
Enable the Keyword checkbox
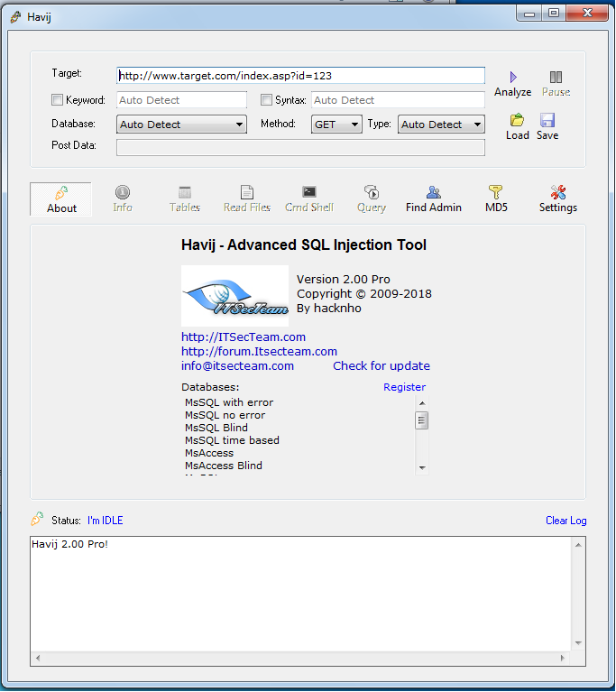pyautogui.click(x=57, y=100)
